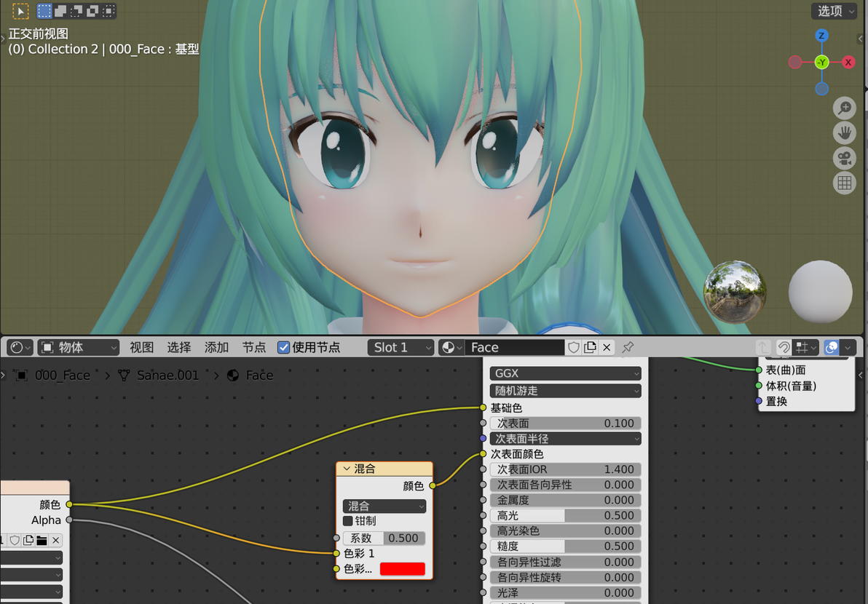Click the 各向异性过滤 0.000 field
The height and width of the screenshot is (604, 868).
(565, 562)
